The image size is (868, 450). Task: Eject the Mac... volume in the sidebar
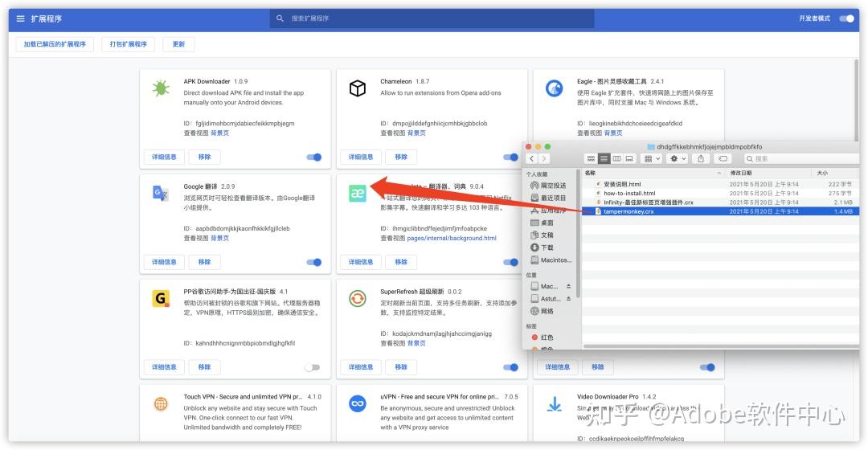click(x=569, y=286)
